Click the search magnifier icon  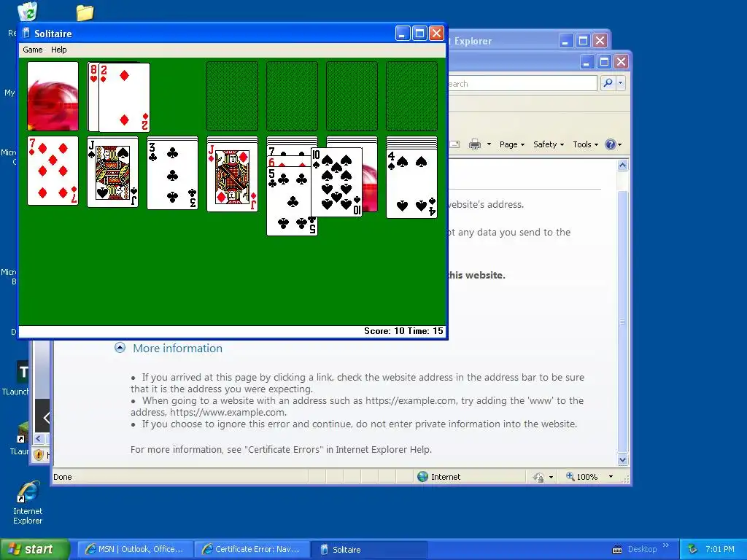(608, 83)
